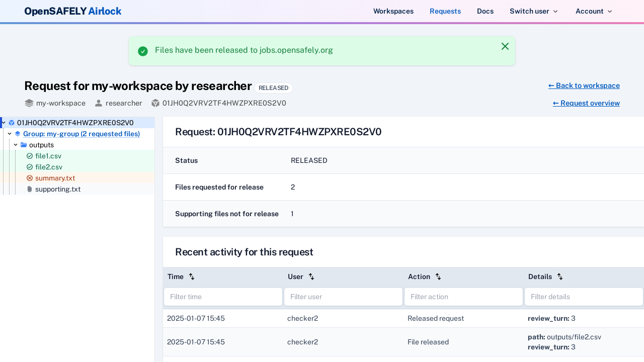The height and width of the screenshot is (362, 644).
Task: Click the 'File released' action cell
Action: click(x=428, y=342)
